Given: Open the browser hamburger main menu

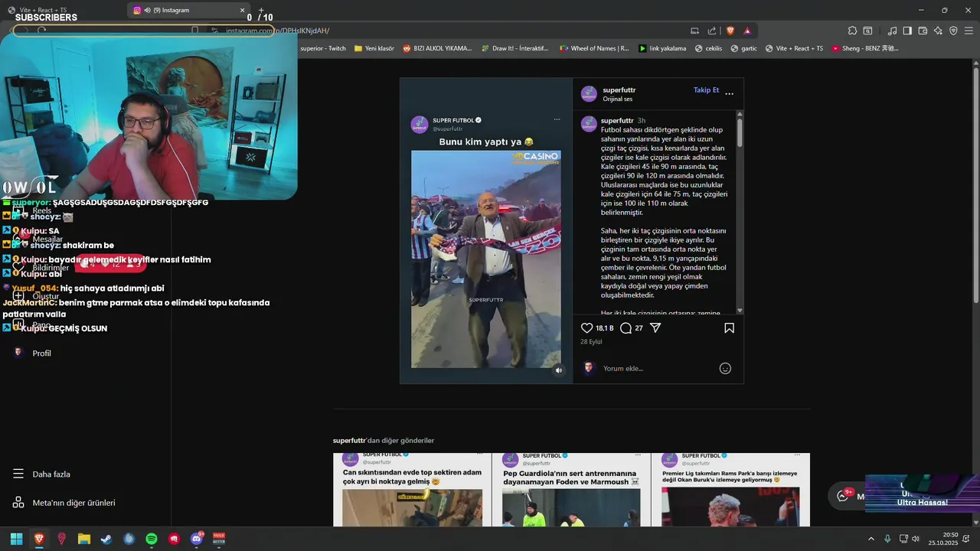Looking at the screenshot, I should tap(969, 31).
